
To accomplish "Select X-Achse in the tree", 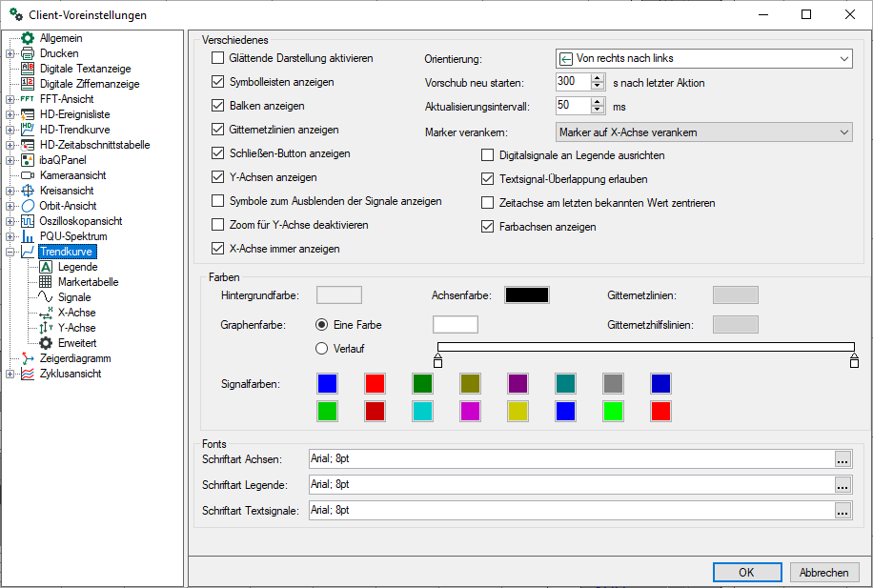I will (x=76, y=313).
